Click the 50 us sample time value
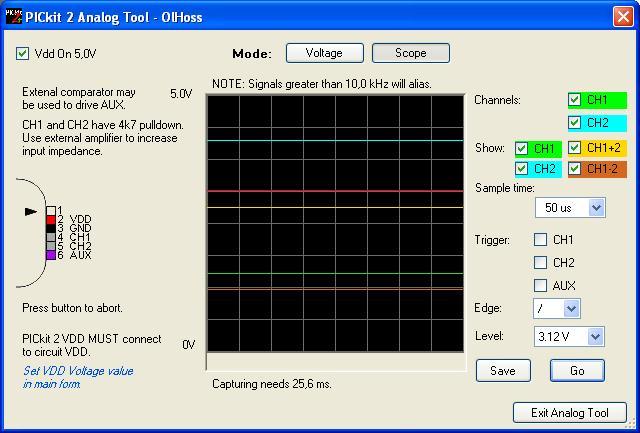This screenshot has height=433, width=640. click(x=558, y=208)
